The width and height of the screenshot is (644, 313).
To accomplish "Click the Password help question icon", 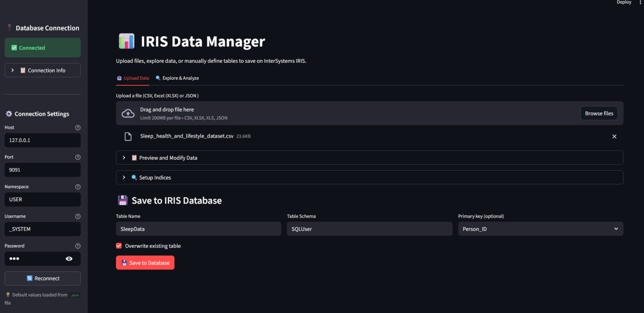I will 78,246.
